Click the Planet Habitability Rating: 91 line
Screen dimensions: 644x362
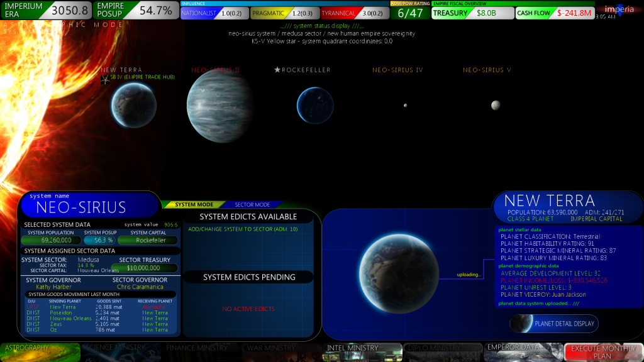(x=547, y=243)
